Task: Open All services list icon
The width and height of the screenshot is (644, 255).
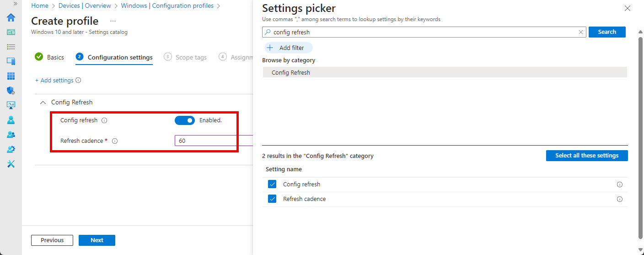Action: tap(11, 47)
